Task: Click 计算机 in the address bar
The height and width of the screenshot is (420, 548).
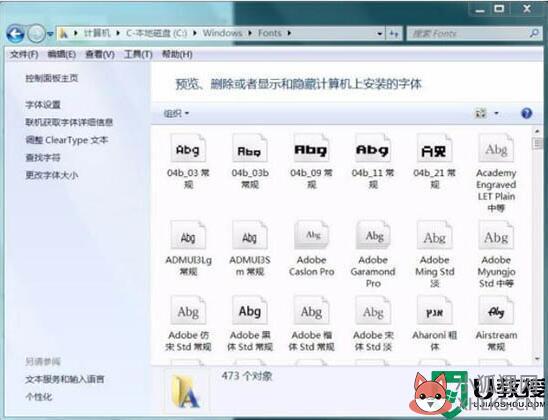Action: 97,33
